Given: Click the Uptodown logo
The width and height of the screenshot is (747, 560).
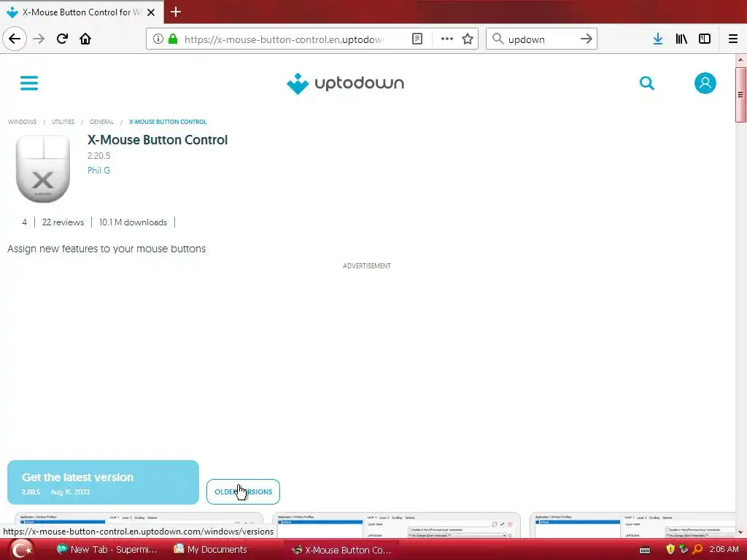Looking at the screenshot, I should 345,83.
